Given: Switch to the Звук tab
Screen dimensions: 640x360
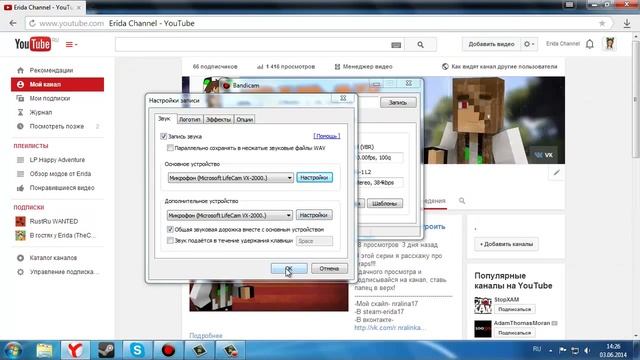Looking at the screenshot, I should (164, 119).
